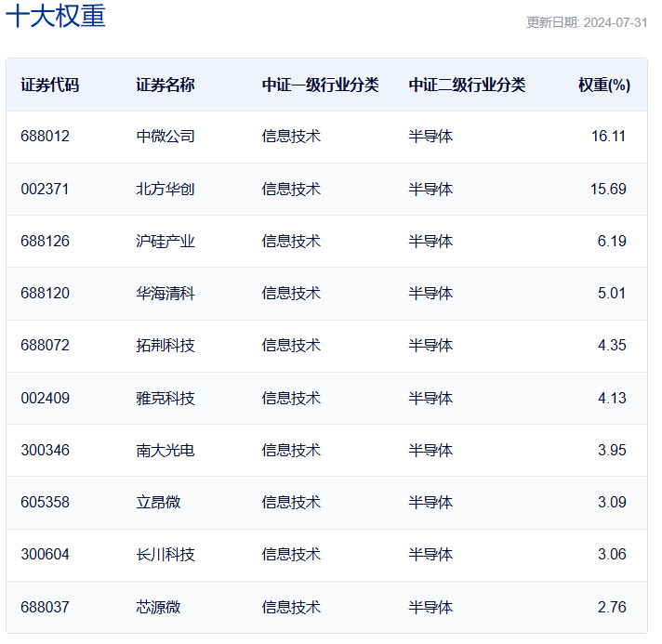This screenshot has height=644, width=662.
Task: Click 半导体 in the 沪硅产业 row
Action: click(x=430, y=241)
